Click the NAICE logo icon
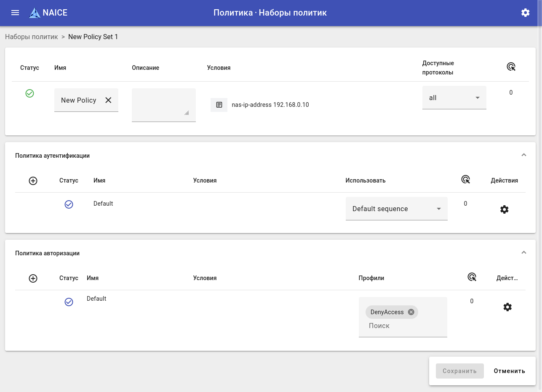Image resolution: width=542 pixels, height=392 pixels. click(35, 13)
